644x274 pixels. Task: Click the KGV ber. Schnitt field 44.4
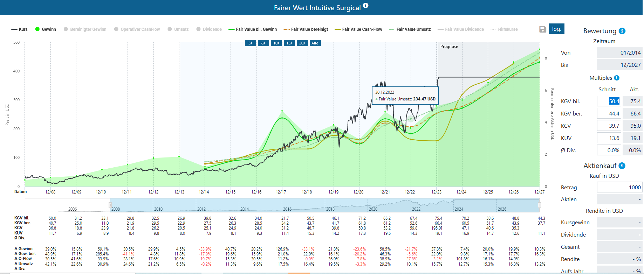coord(609,113)
